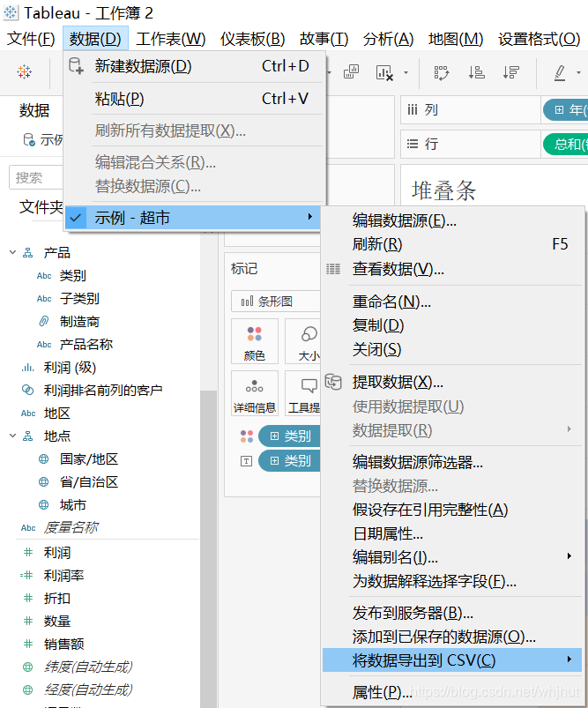Click the sort descending toolbar icon
Screen dimensions: 588x708
[x=510, y=72]
